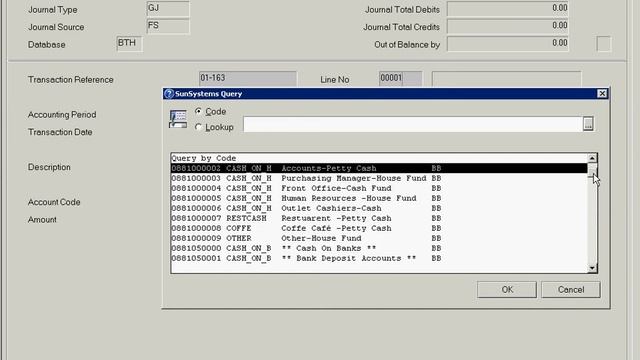Click the scroll down arrow of the query list
Viewport: 640px width, 360px height.
click(592, 268)
